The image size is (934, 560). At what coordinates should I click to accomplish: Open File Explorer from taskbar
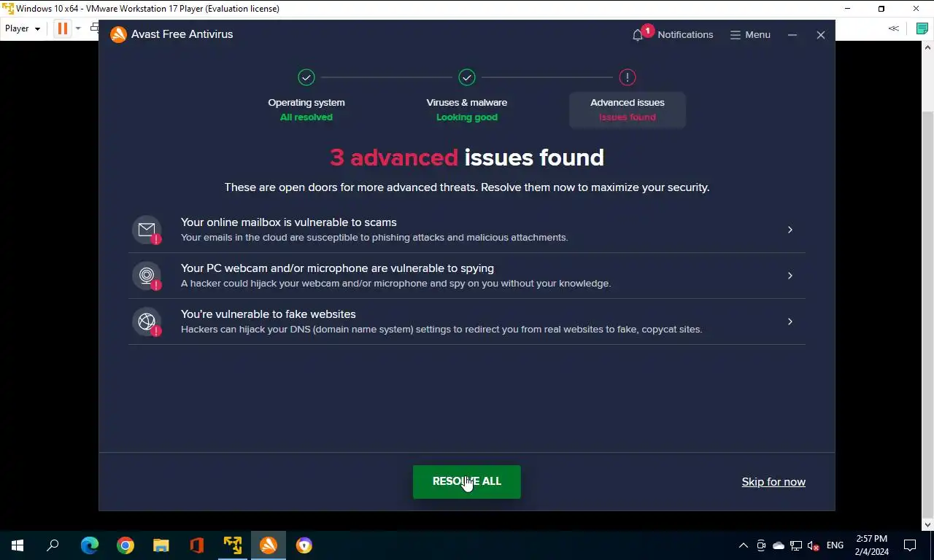[x=161, y=545]
